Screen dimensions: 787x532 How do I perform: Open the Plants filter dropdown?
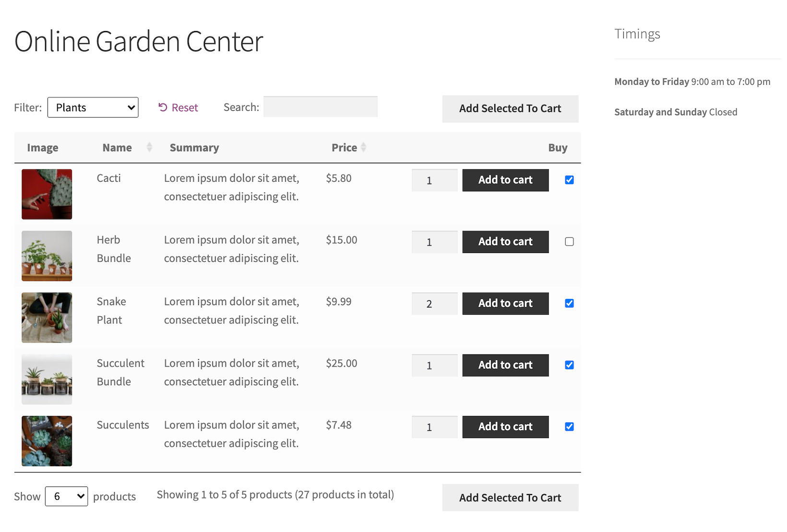93,107
